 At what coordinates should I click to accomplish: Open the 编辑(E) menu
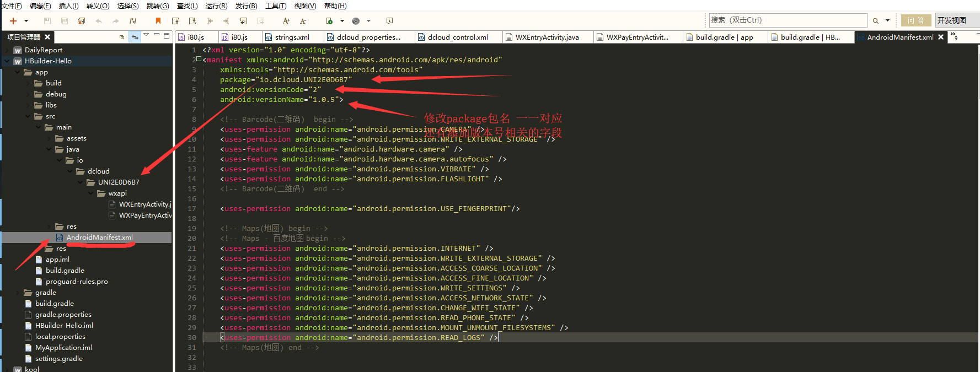click(x=40, y=6)
